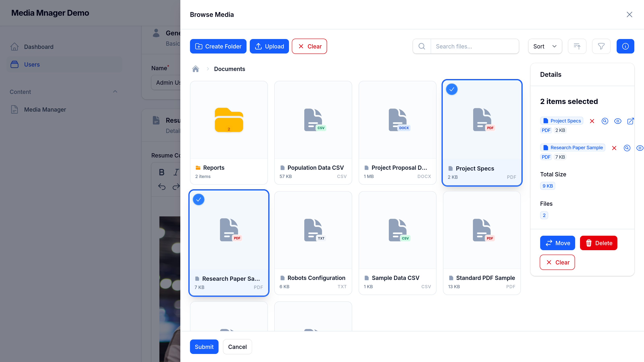Go to Dashboard in sidebar
644x362 pixels.
click(39, 47)
